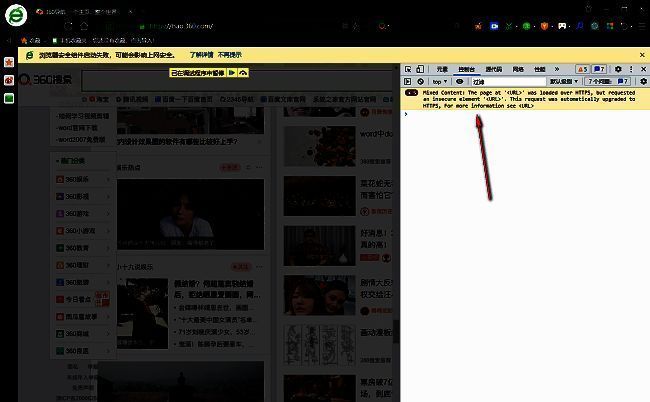650x402 pixels.
Task: Open the two women news thumbnail
Action: (x=320, y=295)
